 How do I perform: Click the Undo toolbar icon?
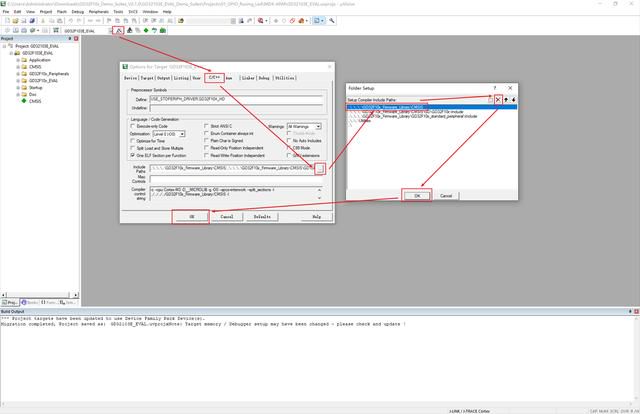[x=71, y=20]
